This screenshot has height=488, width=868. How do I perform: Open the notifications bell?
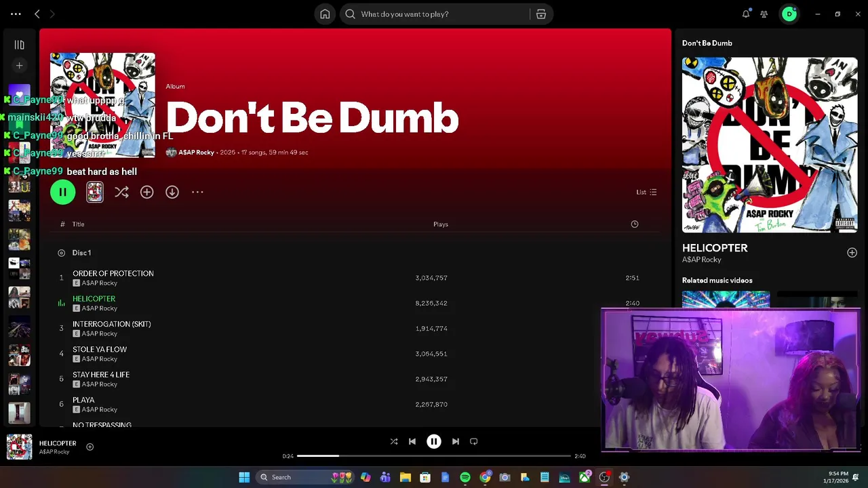click(746, 14)
